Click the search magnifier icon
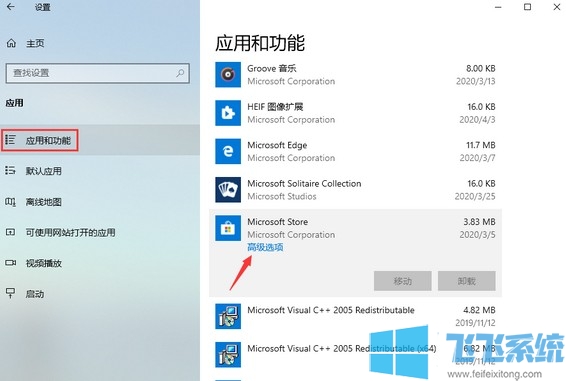 tap(180, 73)
